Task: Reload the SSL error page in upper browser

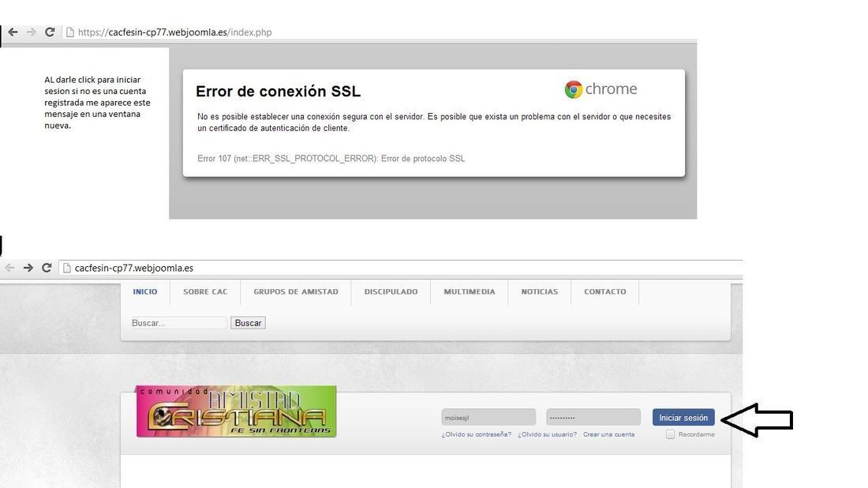Action: [50, 32]
